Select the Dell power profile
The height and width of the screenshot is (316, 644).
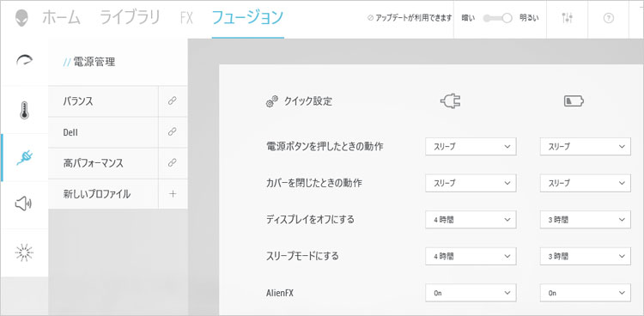(x=103, y=132)
